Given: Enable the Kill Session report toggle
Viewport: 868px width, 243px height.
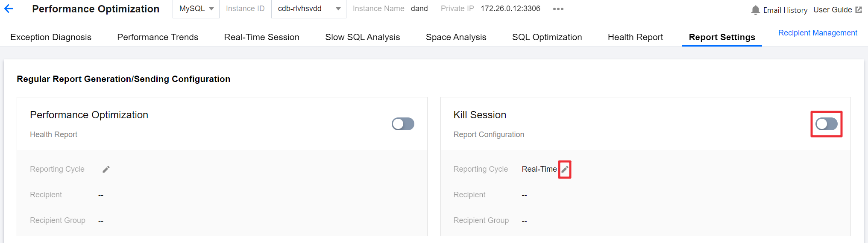Looking at the screenshot, I should (x=826, y=124).
